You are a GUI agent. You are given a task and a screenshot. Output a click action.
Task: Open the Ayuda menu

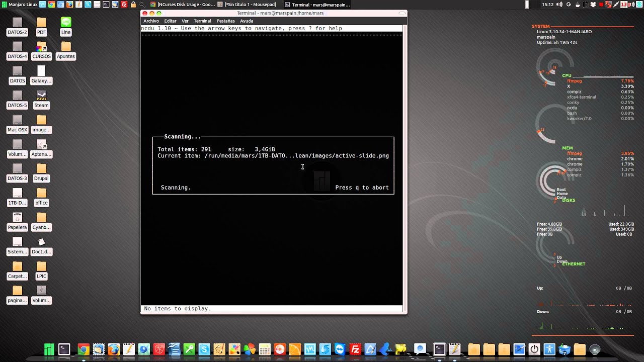pyautogui.click(x=247, y=21)
